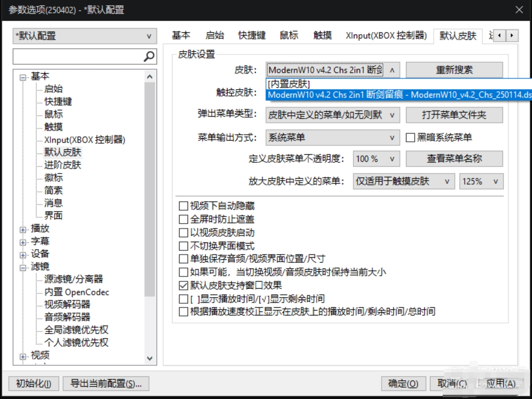Click tree scrollbar up arrow
This screenshot has height=399, width=532.
[x=149, y=77]
